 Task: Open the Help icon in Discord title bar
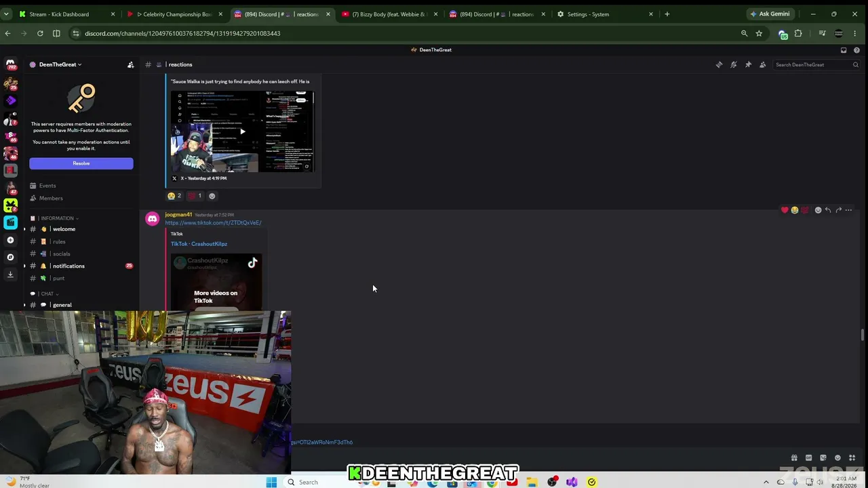click(856, 50)
